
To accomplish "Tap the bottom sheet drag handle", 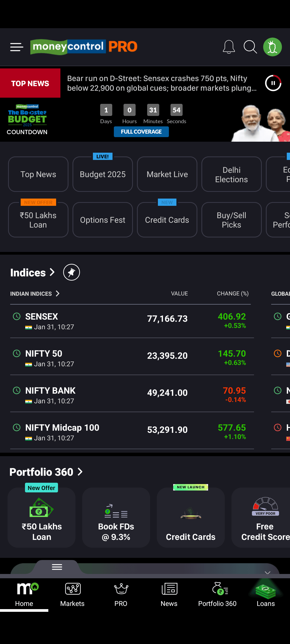I will [x=57, y=567].
